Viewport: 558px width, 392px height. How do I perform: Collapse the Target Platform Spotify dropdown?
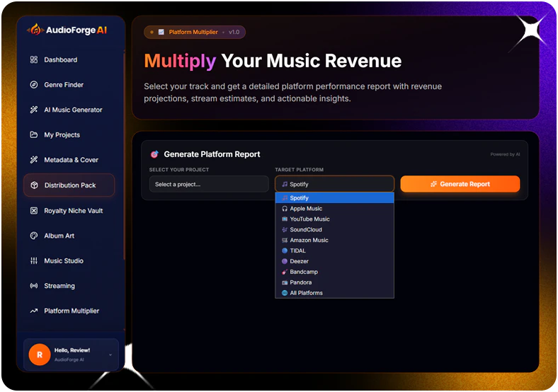point(334,184)
